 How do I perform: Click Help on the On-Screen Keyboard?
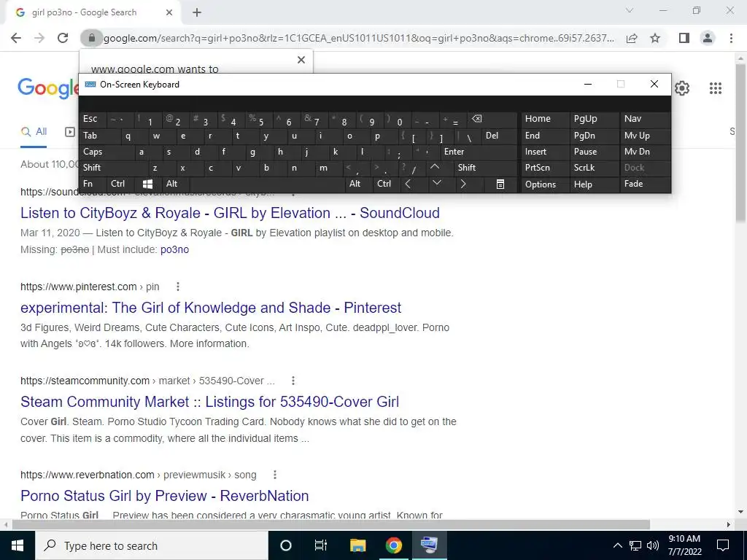tap(594, 184)
